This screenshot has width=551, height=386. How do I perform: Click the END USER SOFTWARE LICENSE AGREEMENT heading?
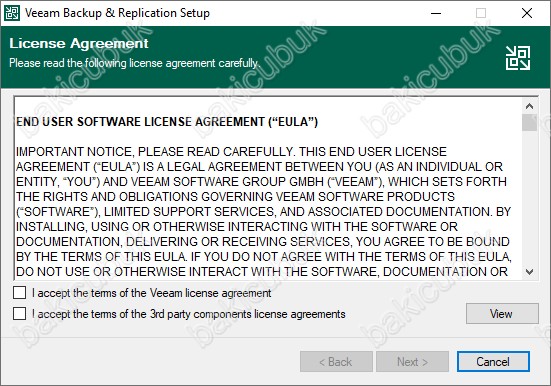click(x=167, y=122)
